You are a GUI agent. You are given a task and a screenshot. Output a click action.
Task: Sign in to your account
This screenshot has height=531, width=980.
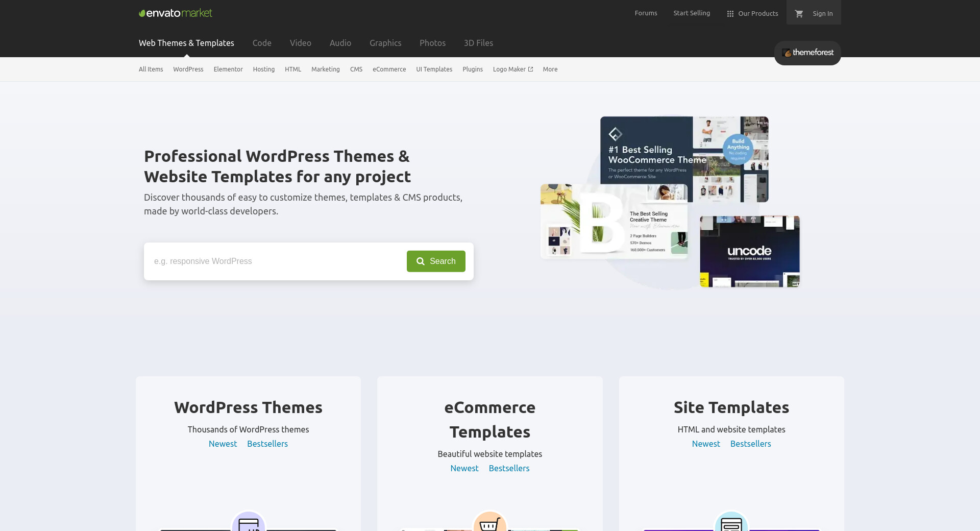pos(823,14)
